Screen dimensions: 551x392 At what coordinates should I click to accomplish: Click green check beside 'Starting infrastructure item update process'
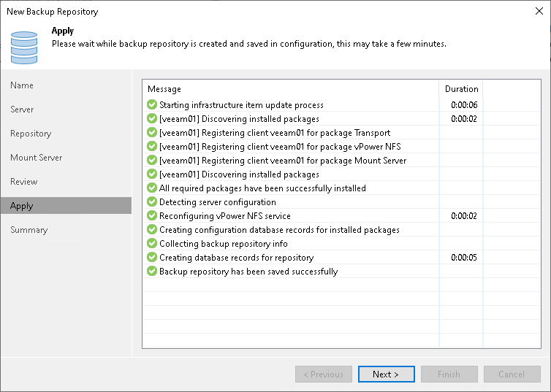152,105
